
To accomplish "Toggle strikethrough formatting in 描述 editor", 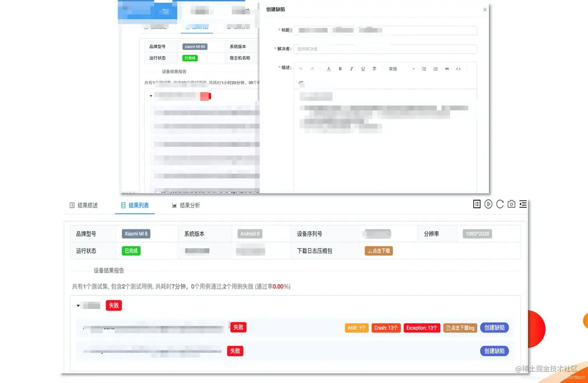I will (374, 69).
